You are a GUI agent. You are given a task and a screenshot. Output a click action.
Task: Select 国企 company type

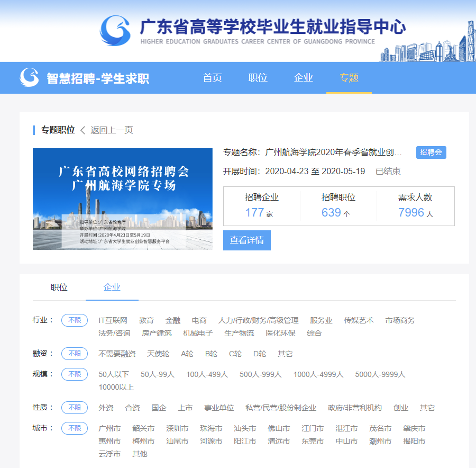click(x=159, y=408)
